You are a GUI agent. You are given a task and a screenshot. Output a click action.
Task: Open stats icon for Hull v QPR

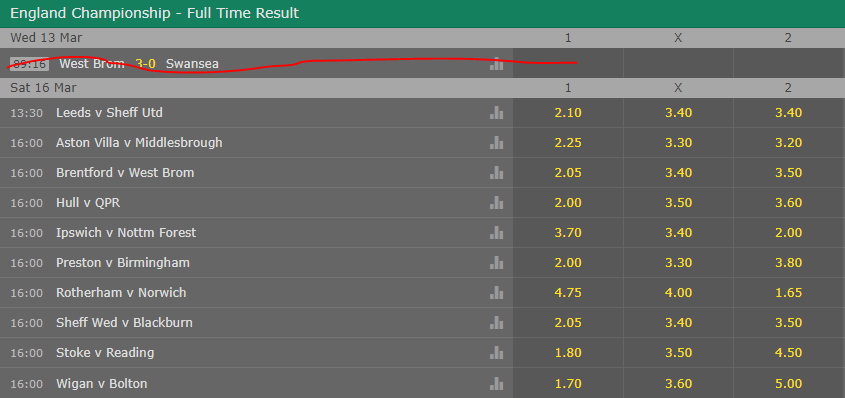click(x=496, y=203)
